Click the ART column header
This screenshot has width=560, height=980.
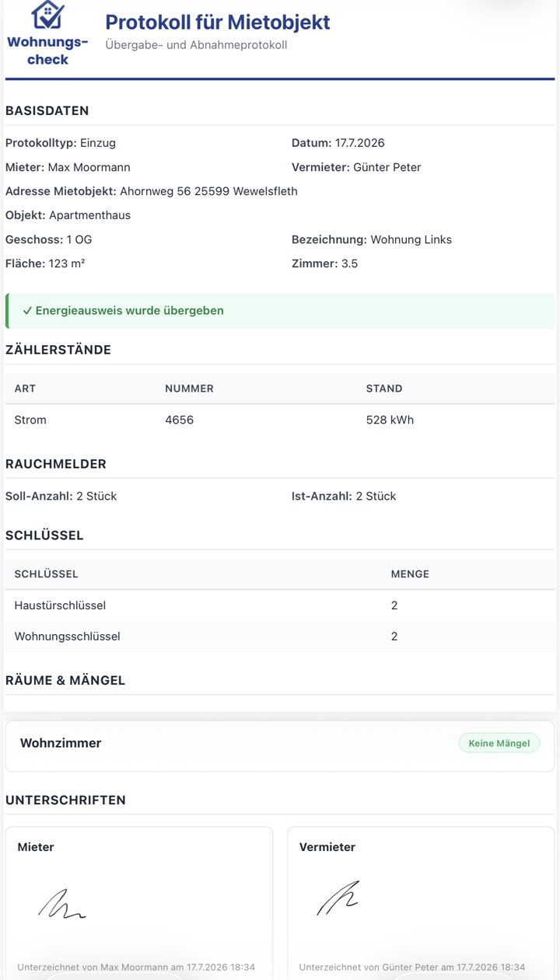pos(25,389)
